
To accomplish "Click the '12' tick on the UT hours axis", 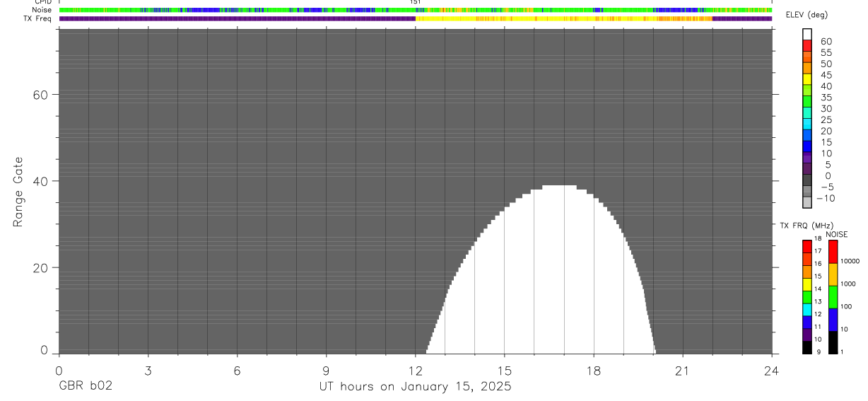I will tap(415, 371).
